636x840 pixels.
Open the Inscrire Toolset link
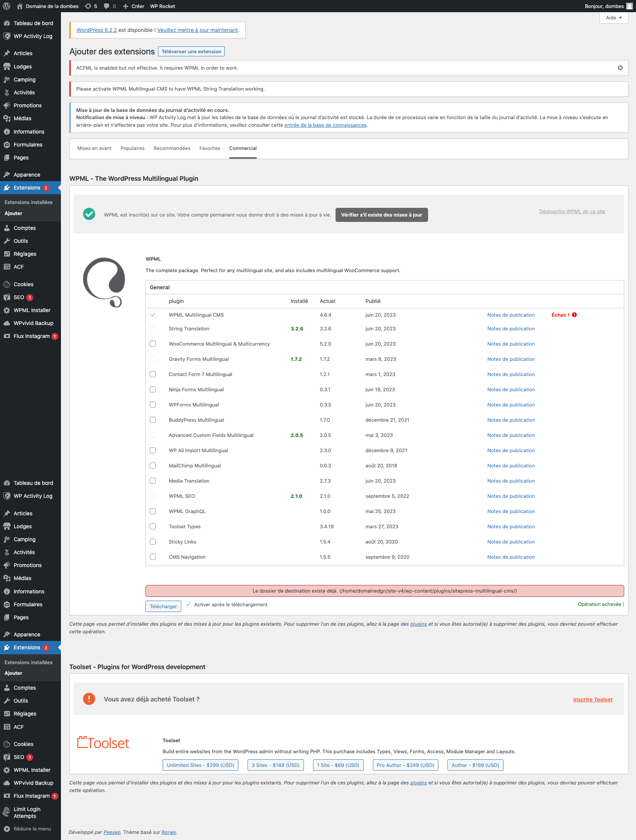point(593,700)
